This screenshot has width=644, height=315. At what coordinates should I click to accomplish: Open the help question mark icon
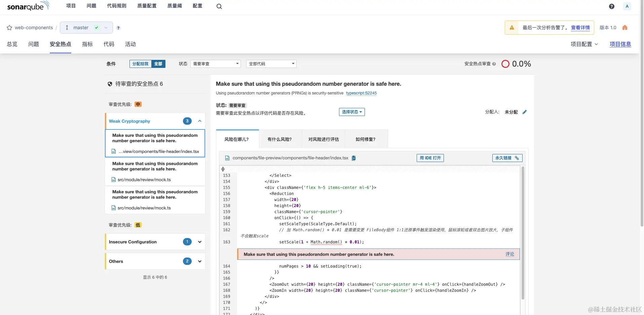(612, 6)
